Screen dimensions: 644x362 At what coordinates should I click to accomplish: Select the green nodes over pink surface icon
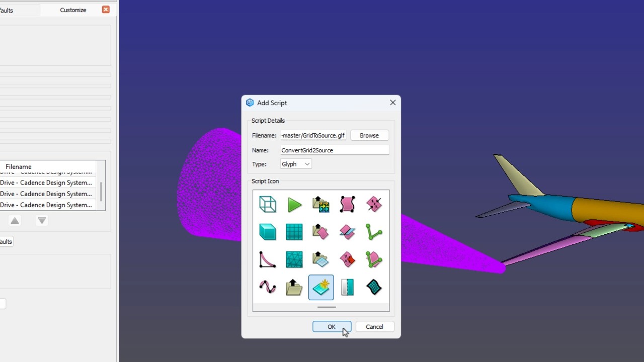pyautogui.click(x=374, y=260)
